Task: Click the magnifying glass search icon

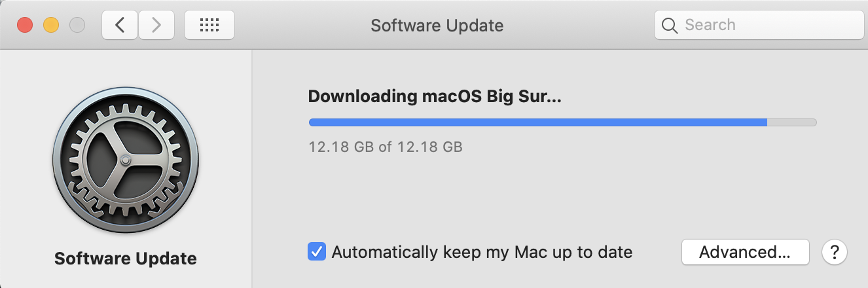Action: (669, 26)
